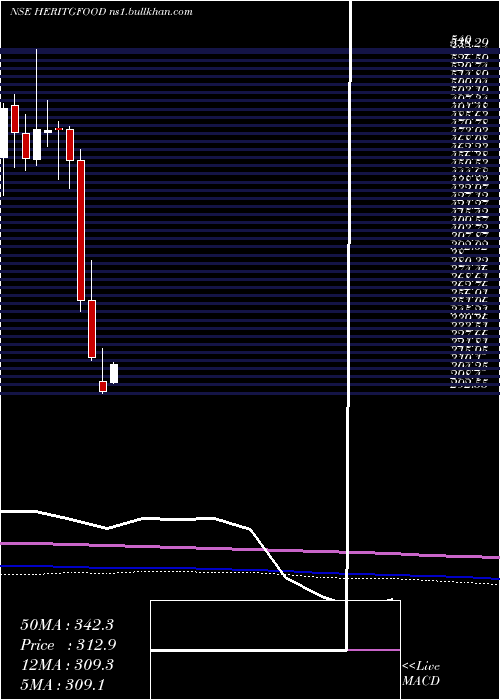
Task: Select the Price : 312.9 value
Action: pos(68,645)
